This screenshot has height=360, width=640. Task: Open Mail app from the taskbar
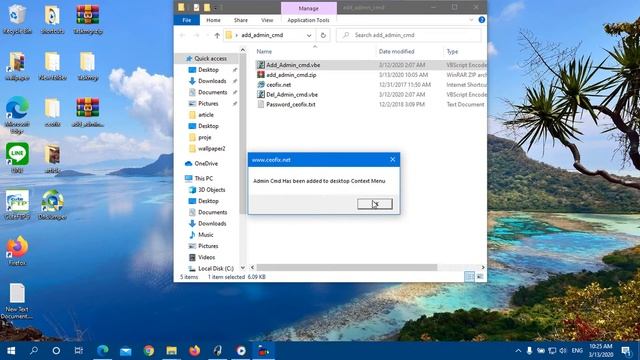point(126,351)
